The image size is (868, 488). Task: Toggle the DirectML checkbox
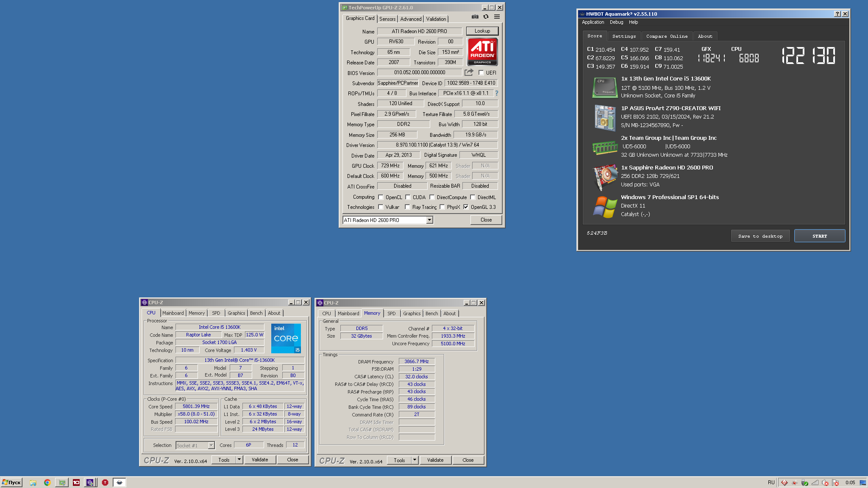(473, 197)
